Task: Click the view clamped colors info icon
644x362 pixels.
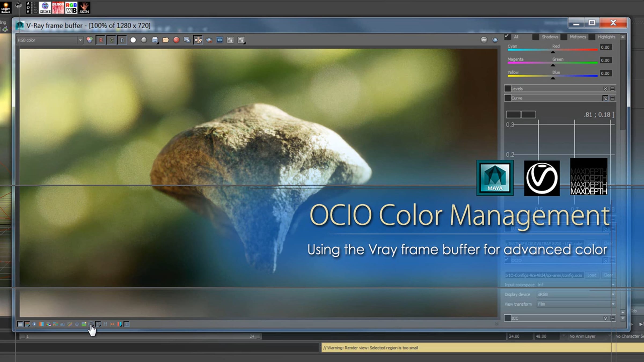Action: coord(34,324)
